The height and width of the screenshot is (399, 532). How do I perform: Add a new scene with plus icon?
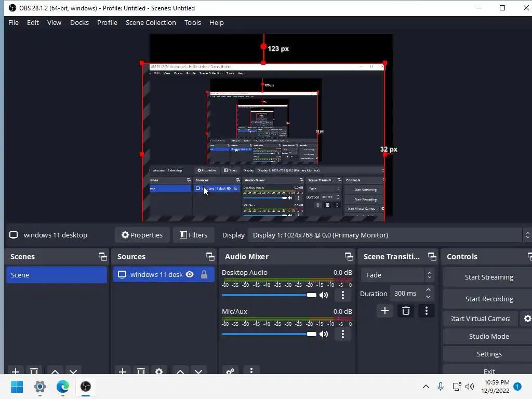tap(15, 371)
